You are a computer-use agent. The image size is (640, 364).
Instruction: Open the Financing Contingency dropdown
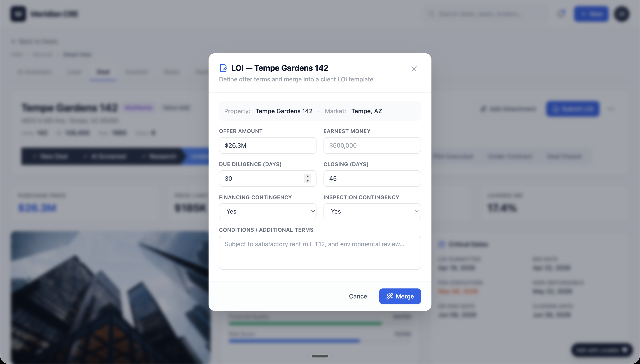click(x=268, y=211)
